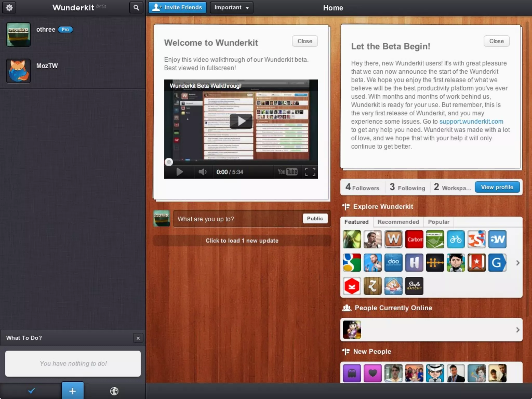
Task: Click the video progress scrubber handle
Action: click(x=169, y=162)
